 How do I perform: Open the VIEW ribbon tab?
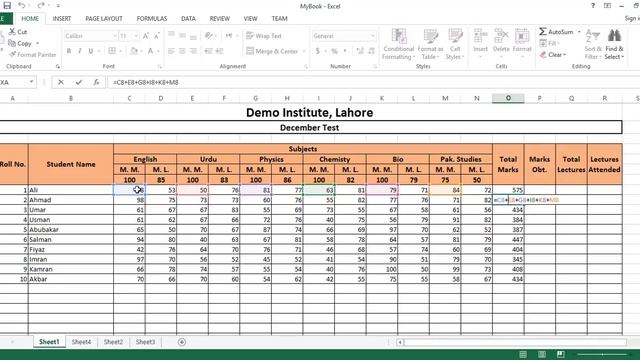pos(250,18)
